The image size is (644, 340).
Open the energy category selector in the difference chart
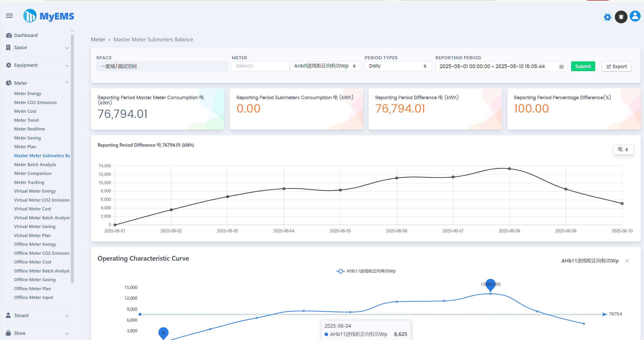623,149
